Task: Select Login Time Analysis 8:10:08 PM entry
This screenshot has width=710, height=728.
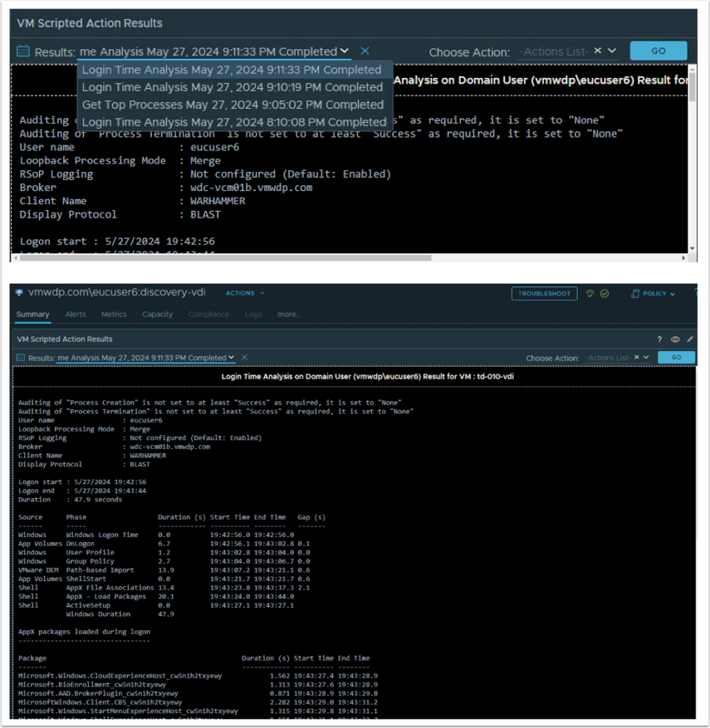Action: tap(233, 122)
